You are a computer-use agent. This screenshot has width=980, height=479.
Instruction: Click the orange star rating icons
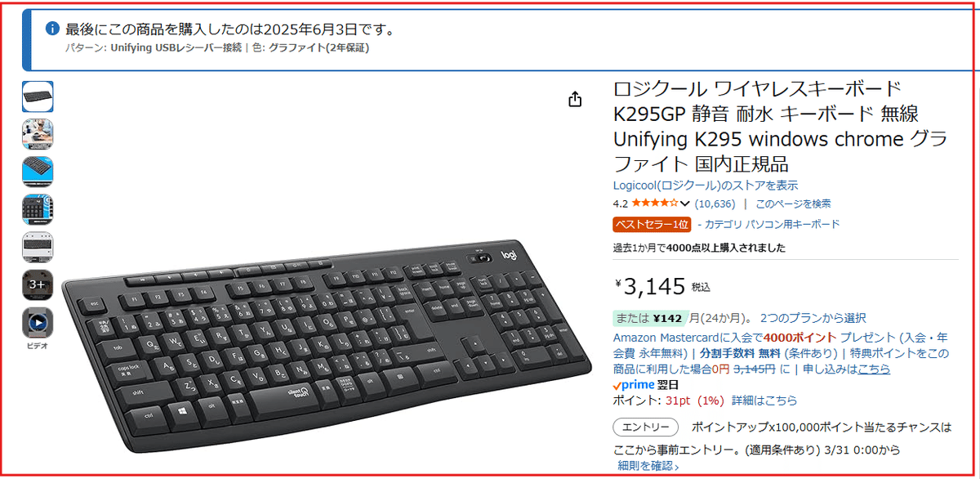click(x=655, y=204)
